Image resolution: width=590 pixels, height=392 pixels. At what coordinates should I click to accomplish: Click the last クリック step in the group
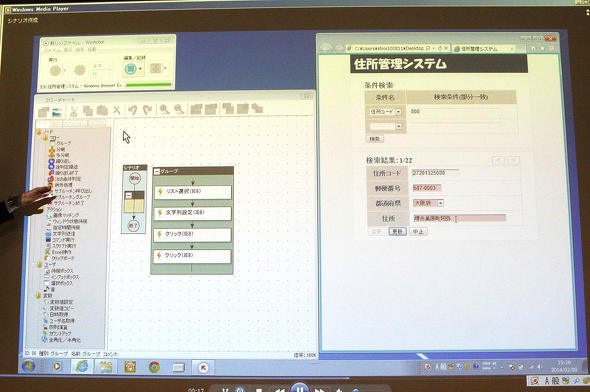192,256
